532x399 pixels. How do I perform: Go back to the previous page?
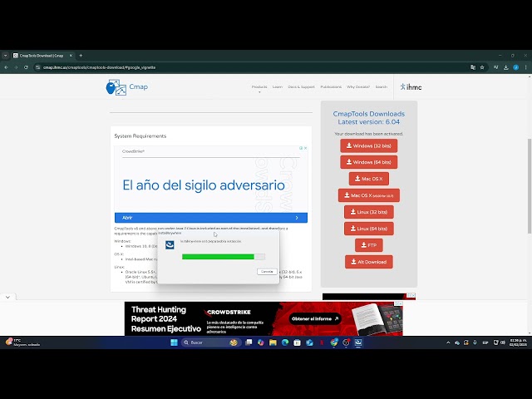click(6, 67)
